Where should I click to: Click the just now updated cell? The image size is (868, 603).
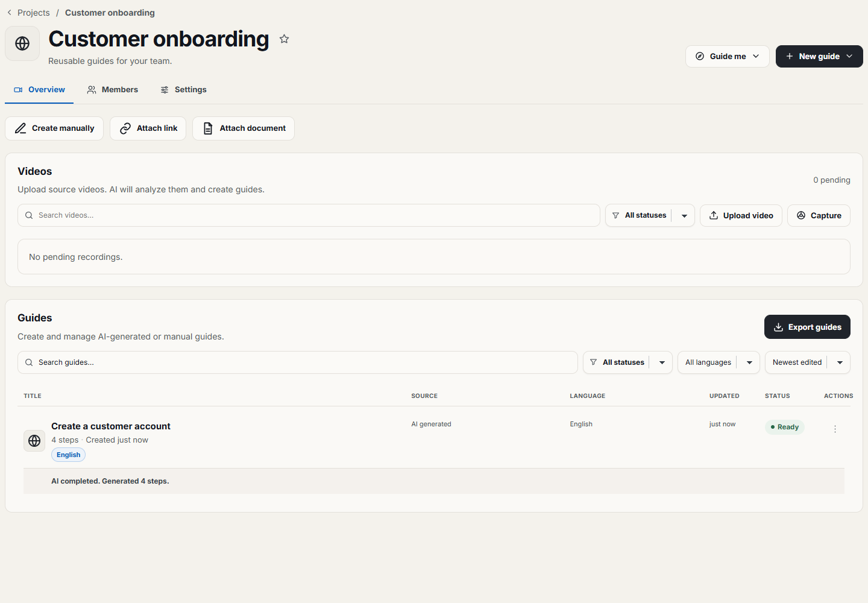pos(722,424)
